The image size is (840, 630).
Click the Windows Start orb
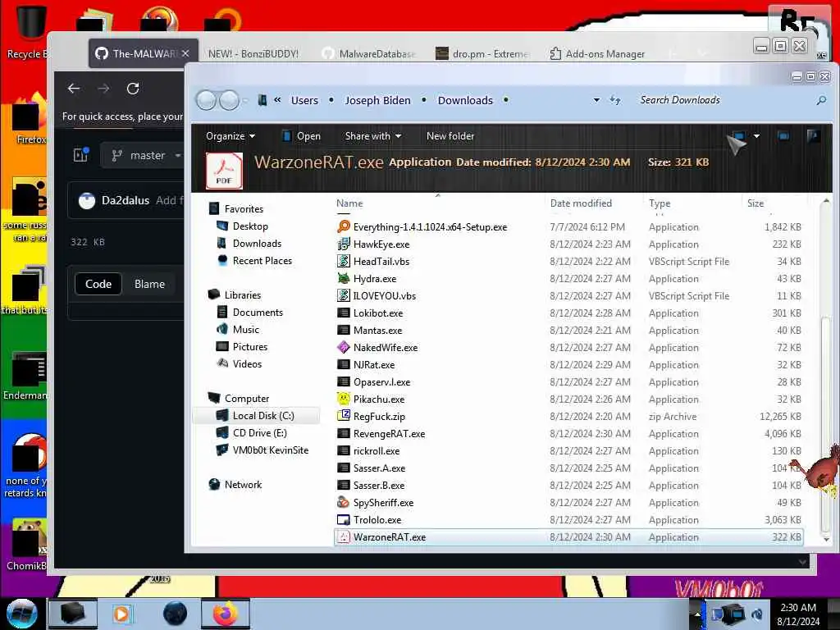pos(21,614)
